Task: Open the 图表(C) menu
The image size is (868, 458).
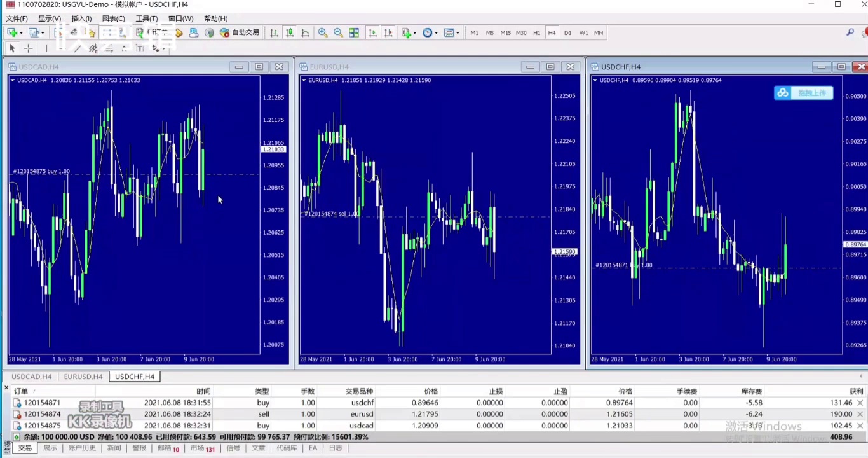Action: [114, 18]
